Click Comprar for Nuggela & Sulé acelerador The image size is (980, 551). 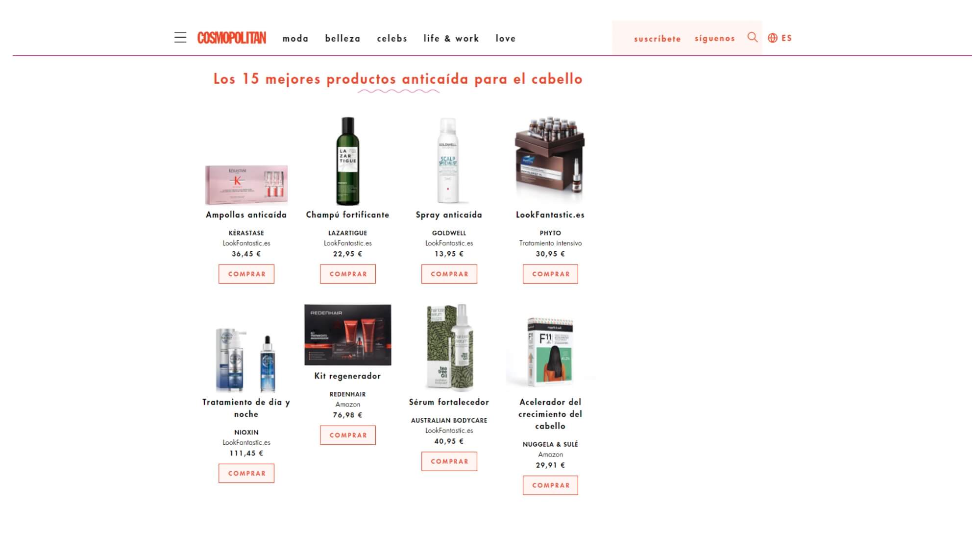(550, 485)
